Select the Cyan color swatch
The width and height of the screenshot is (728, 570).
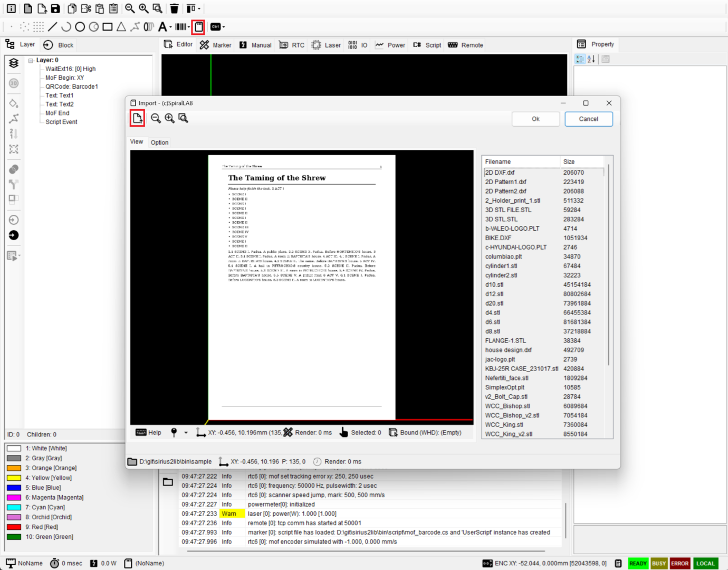pos(14,507)
